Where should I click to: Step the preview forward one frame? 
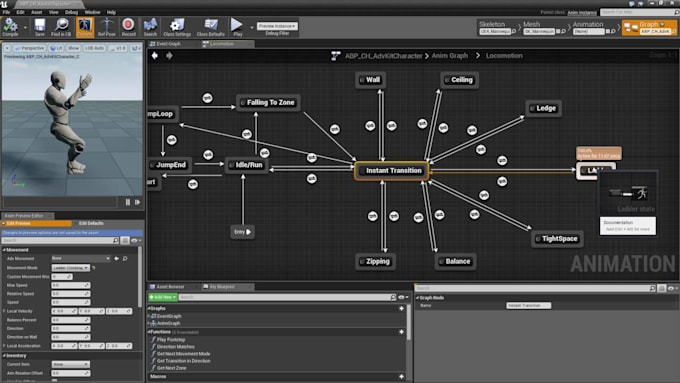click(x=137, y=202)
